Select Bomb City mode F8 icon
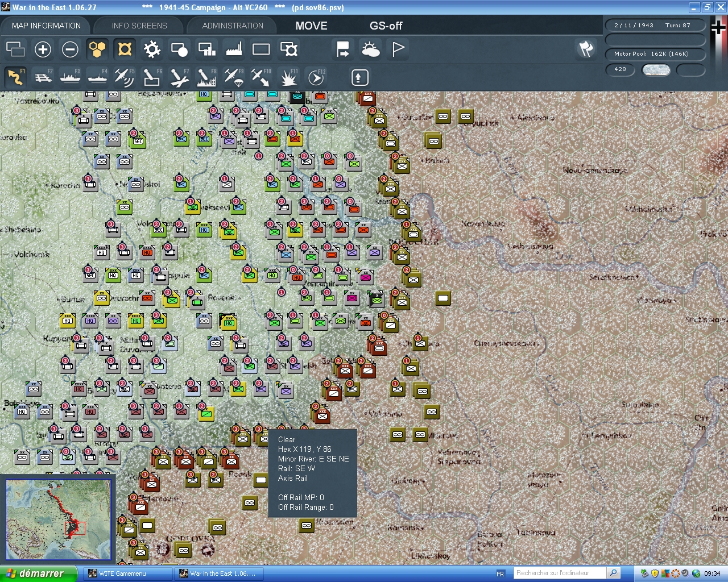Image resolution: width=728 pixels, height=582 pixels. click(206, 77)
